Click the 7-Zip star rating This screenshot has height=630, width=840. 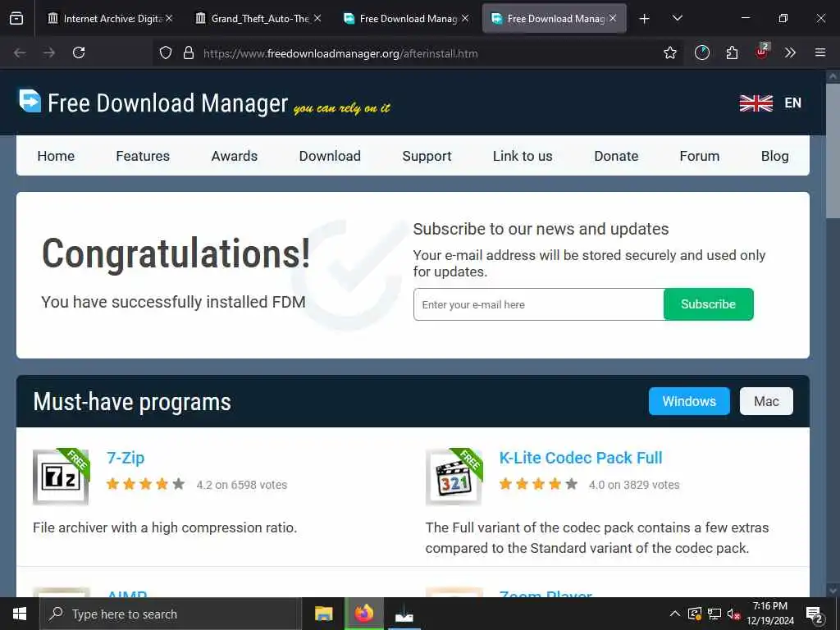pos(146,484)
